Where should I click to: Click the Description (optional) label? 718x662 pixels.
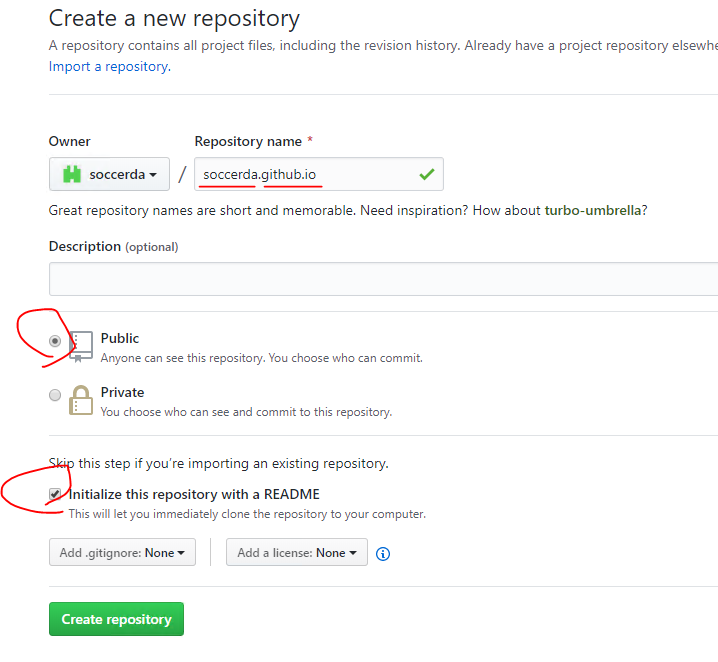coord(114,246)
